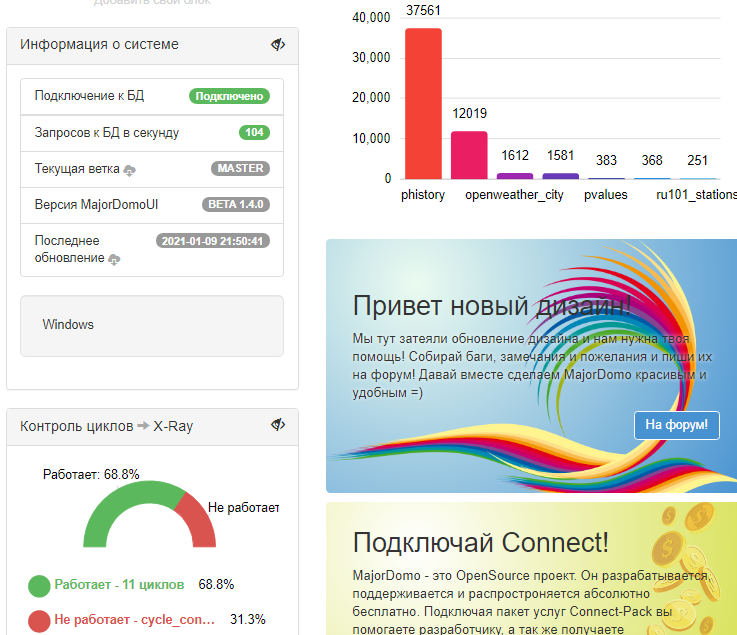Click cloud icon beside Последнее обновление

(114, 259)
